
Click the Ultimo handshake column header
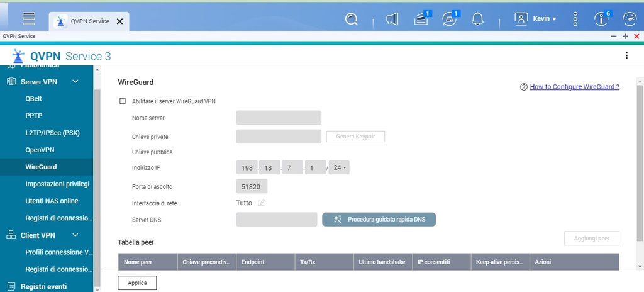[x=383, y=262]
